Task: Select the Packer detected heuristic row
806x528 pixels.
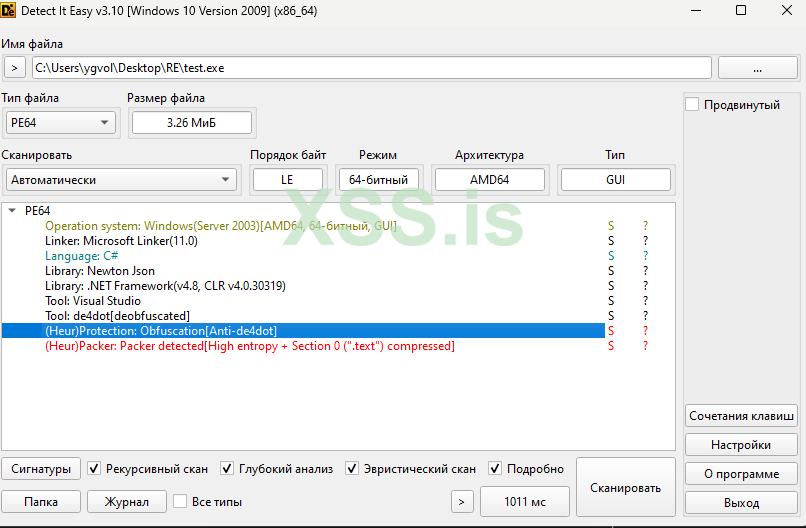Action: tap(303, 345)
